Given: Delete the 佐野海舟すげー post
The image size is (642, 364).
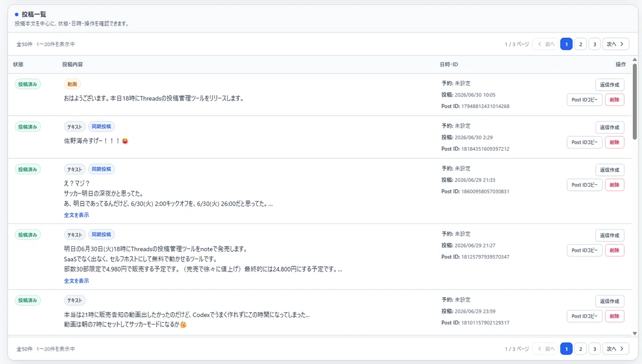Looking at the screenshot, I should 614,142.
